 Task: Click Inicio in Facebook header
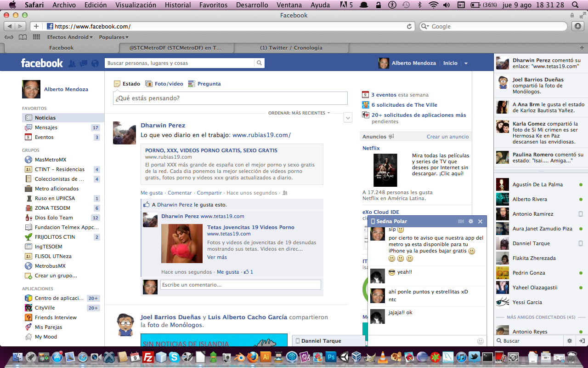[x=450, y=63]
